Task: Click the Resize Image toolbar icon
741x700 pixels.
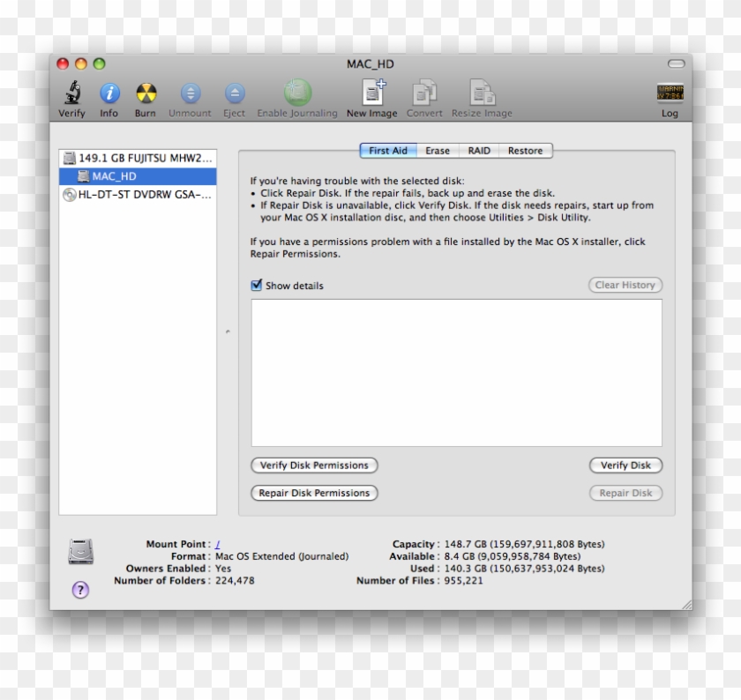Action: point(482,93)
